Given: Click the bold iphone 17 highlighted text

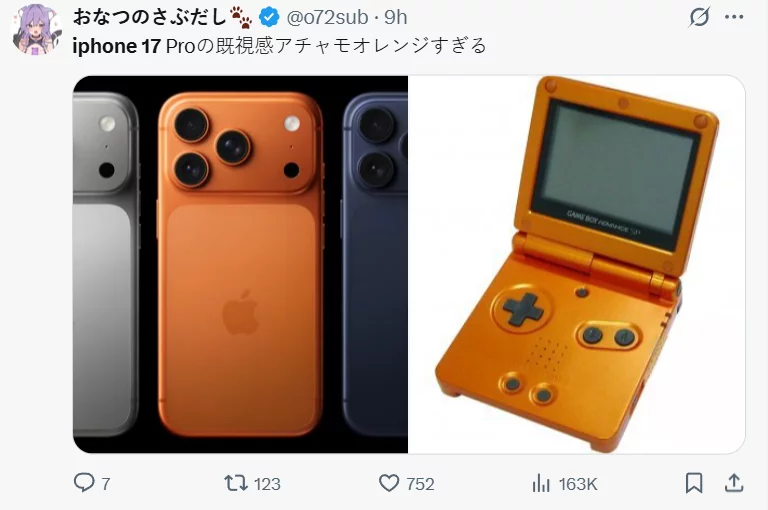Looking at the screenshot, I should (x=117, y=46).
